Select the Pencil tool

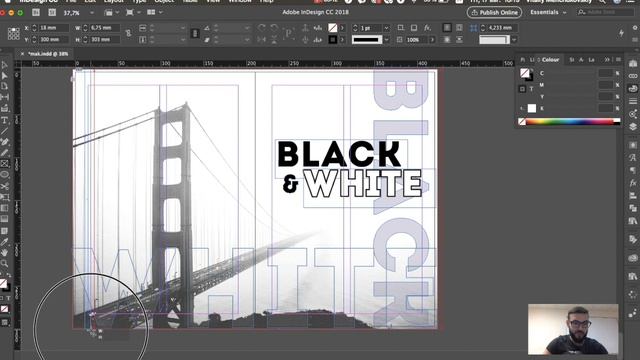click(4, 153)
